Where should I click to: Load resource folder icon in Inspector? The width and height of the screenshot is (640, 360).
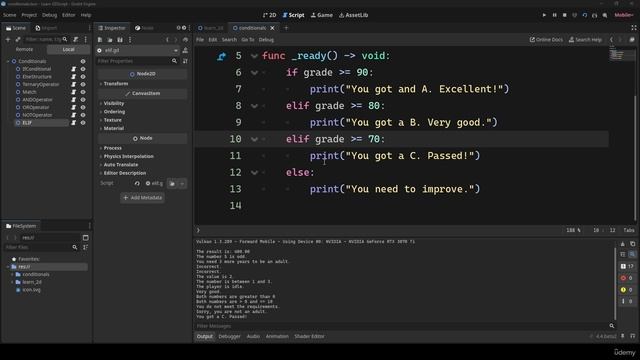coord(110,40)
